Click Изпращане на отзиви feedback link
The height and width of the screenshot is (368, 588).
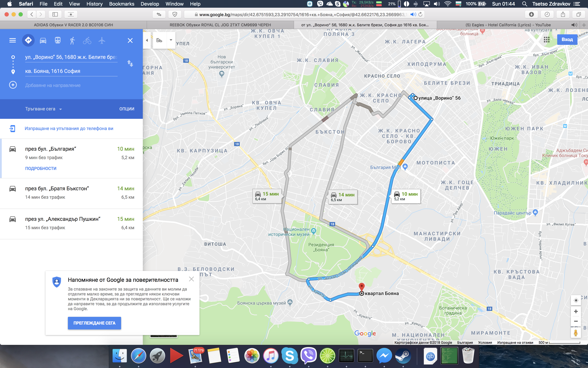(515, 342)
